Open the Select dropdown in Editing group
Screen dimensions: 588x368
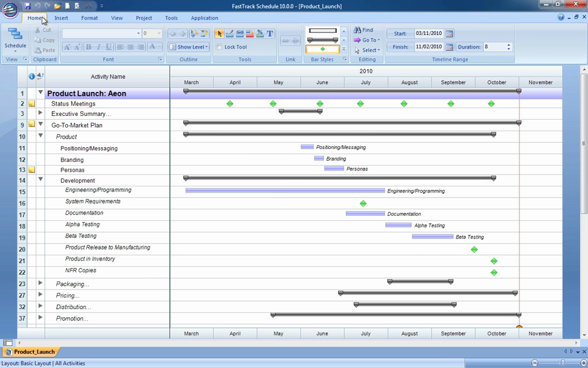[x=367, y=50]
